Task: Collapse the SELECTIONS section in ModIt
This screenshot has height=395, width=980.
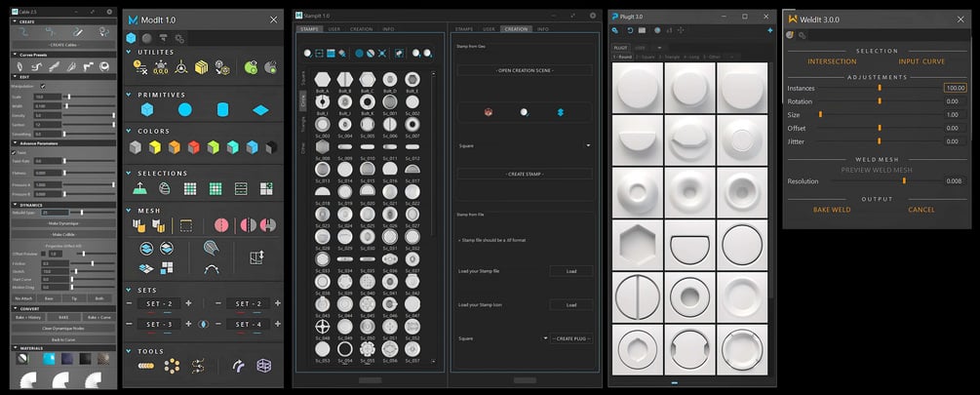Action: coord(130,174)
